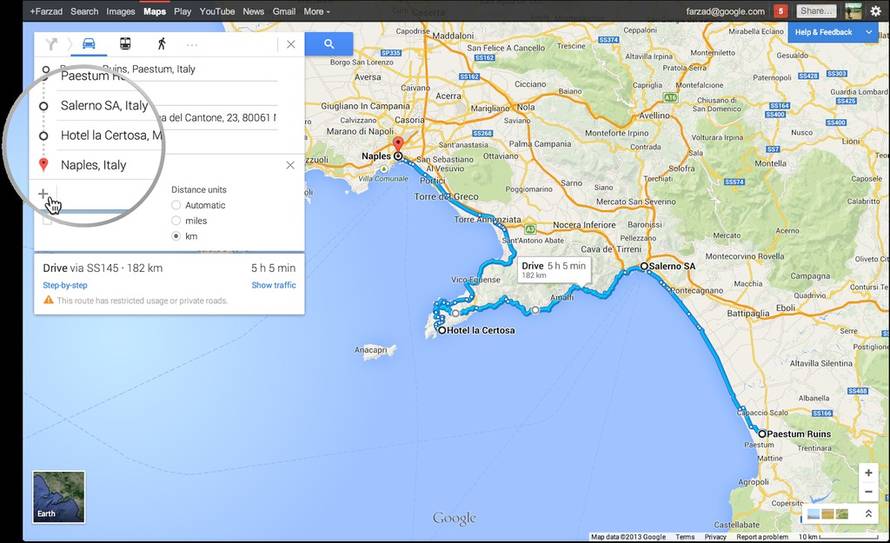
Task: Click the Avellino map label
Action: tap(654, 115)
